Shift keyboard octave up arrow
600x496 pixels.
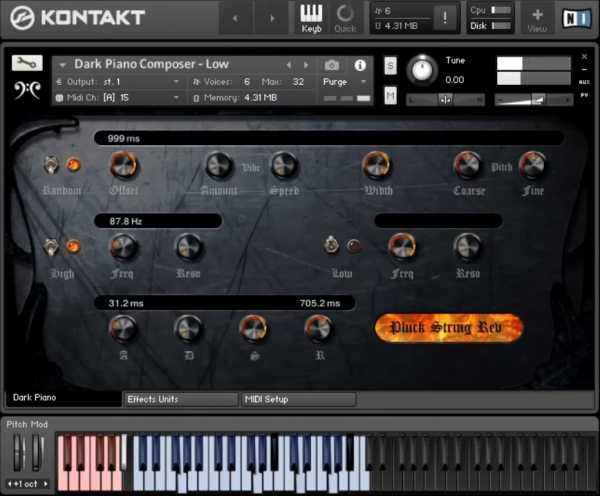click(46, 484)
